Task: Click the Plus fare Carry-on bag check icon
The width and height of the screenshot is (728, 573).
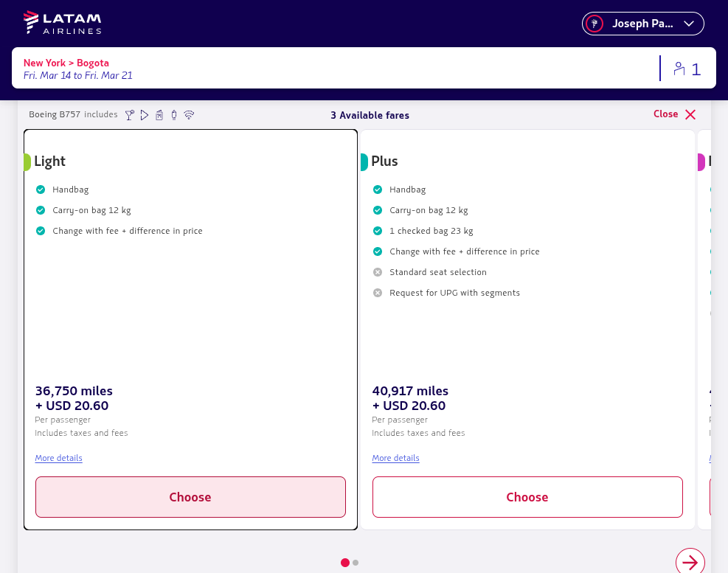Action: tap(378, 210)
